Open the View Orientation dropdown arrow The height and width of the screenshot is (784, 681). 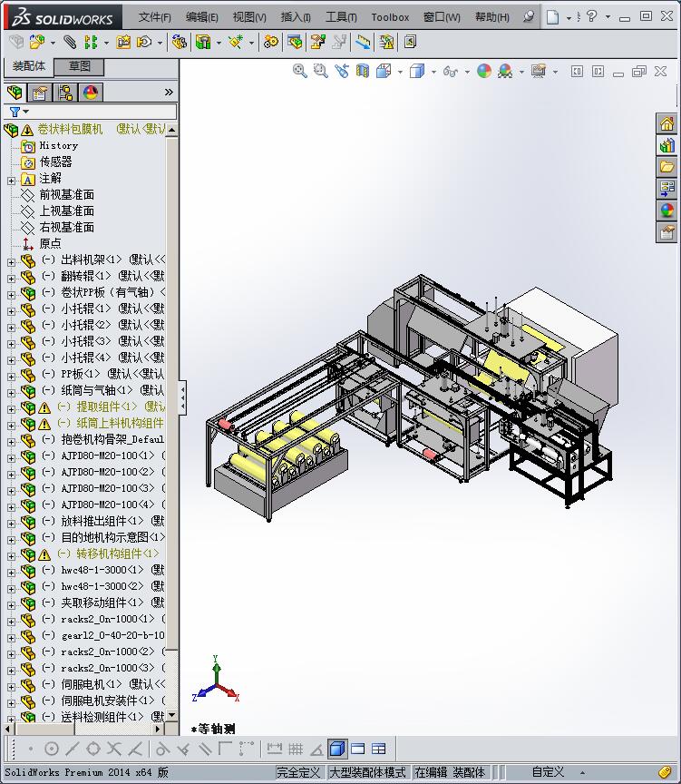point(400,72)
